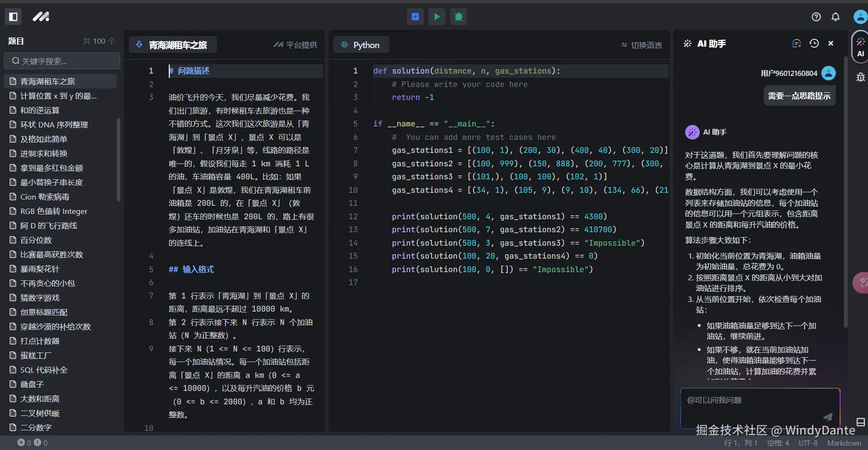
Task: Close the AI 助手 panel
Action: 830,44
